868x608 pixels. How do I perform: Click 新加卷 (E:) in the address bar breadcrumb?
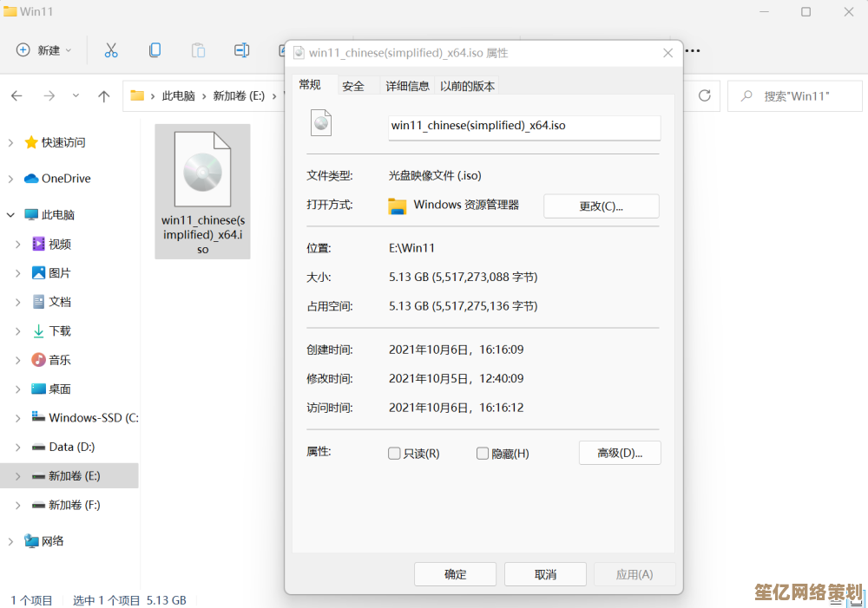pyautogui.click(x=240, y=96)
